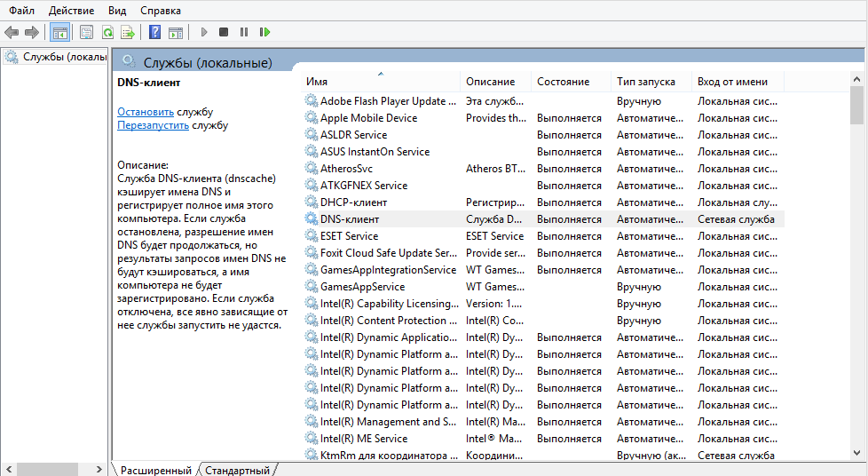Stop the service using the square Stop button
The height and width of the screenshot is (476, 868).
[224, 32]
